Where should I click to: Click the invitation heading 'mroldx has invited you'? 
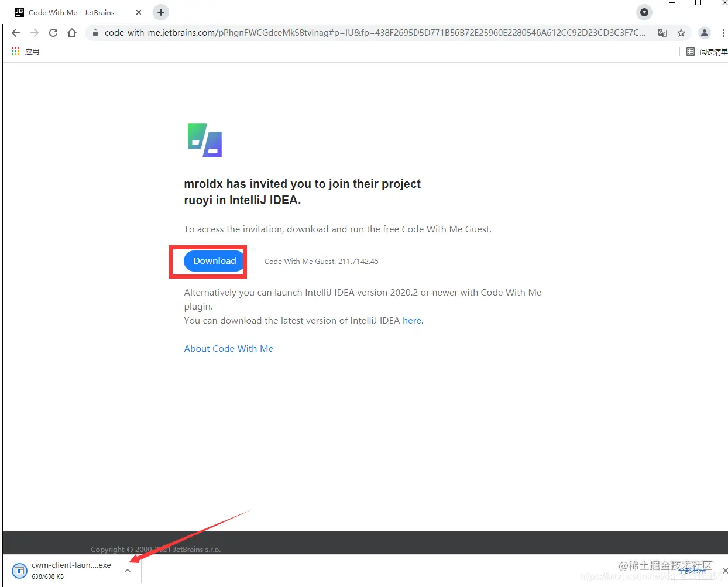point(302,192)
